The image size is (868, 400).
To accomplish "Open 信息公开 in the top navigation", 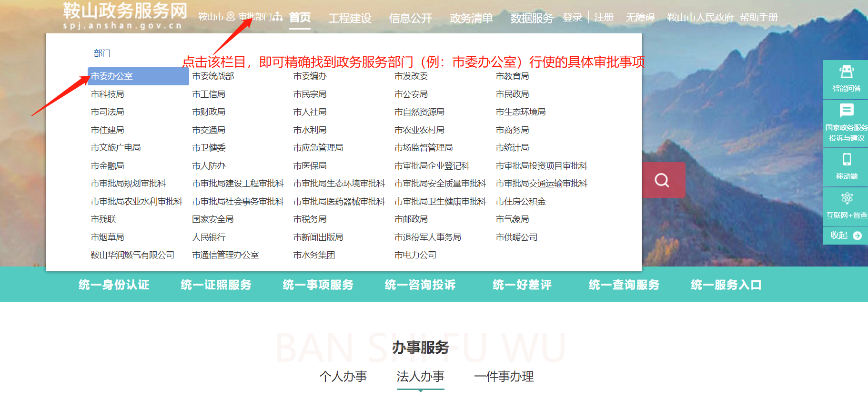I will coord(410,18).
